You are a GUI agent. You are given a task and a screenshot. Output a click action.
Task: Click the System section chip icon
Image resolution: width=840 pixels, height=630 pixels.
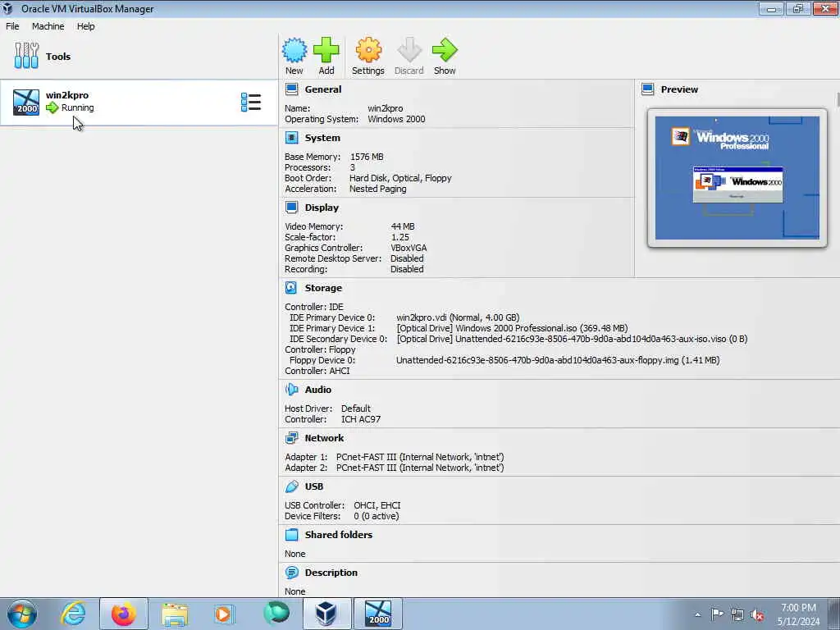point(291,138)
